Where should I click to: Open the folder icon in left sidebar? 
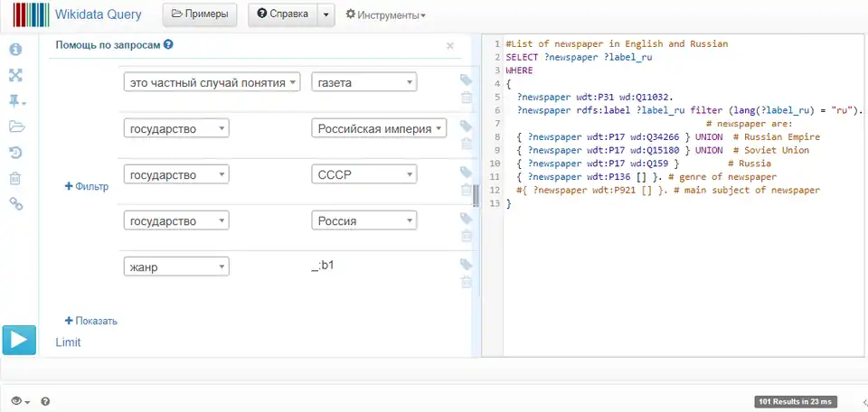[x=16, y=126]
